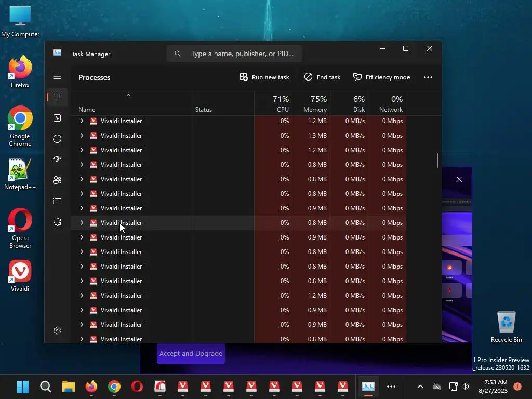Show hidden icons with the tray chevron

tap(420, 387)
